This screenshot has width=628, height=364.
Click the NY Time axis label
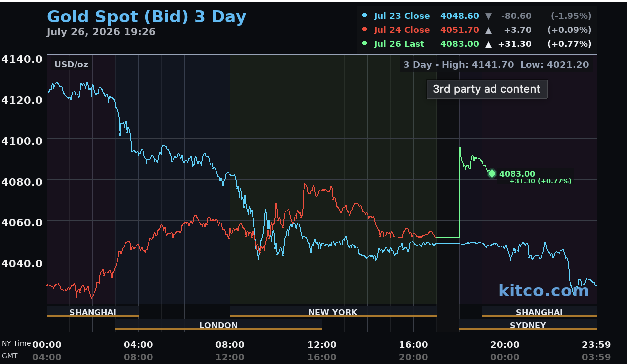point(16,344)
